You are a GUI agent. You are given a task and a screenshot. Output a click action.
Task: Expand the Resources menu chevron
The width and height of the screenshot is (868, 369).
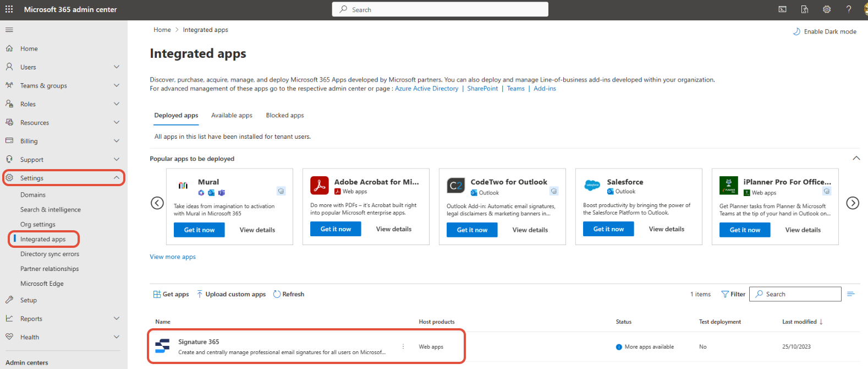point(117,122)
